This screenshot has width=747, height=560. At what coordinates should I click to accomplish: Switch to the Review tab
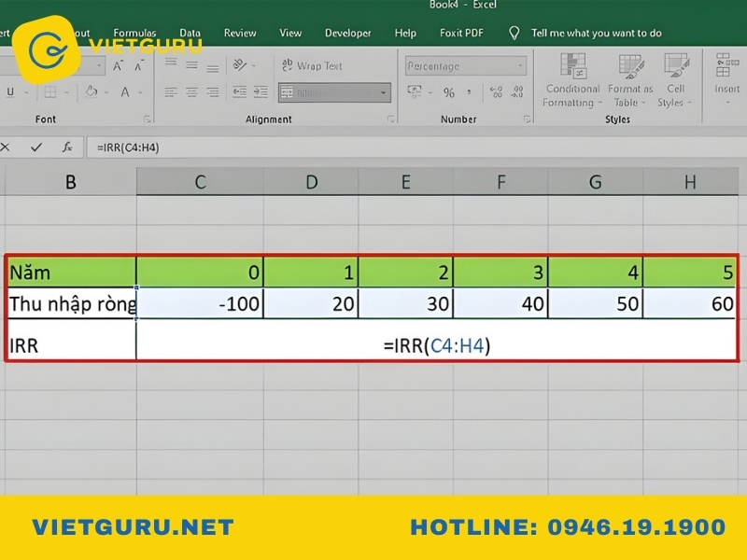[x=240, y=33]
